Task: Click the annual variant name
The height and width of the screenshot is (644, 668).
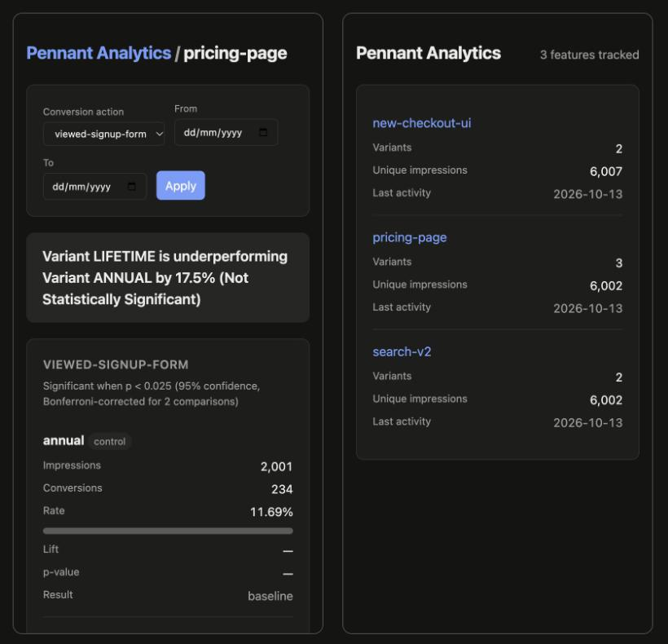Action: (x=64, y=441)
